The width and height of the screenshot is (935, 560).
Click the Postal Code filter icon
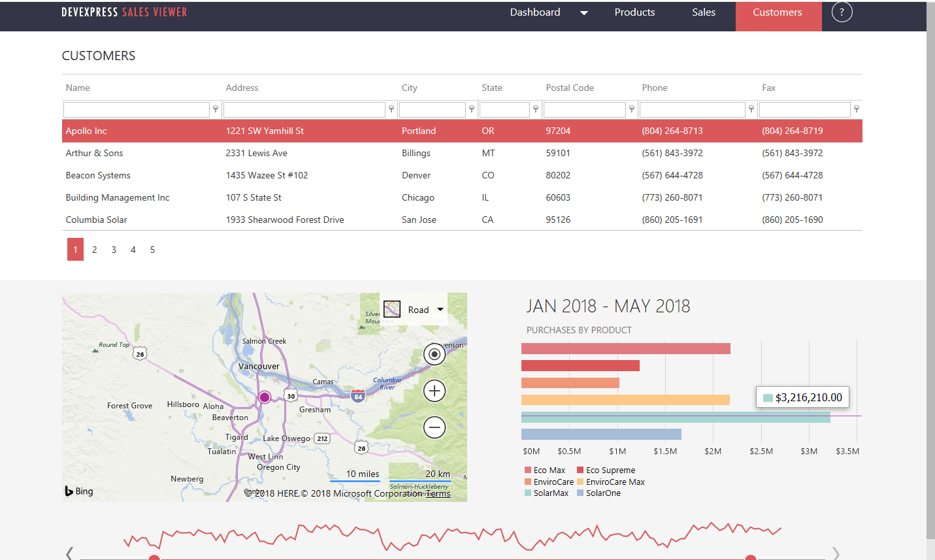point(632,109)
